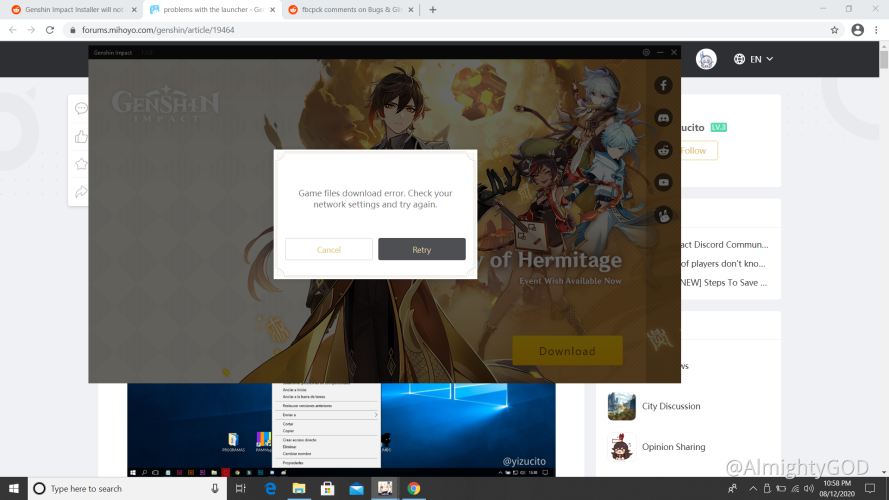Bookmark this page with the star icon

tap(834, 30)
